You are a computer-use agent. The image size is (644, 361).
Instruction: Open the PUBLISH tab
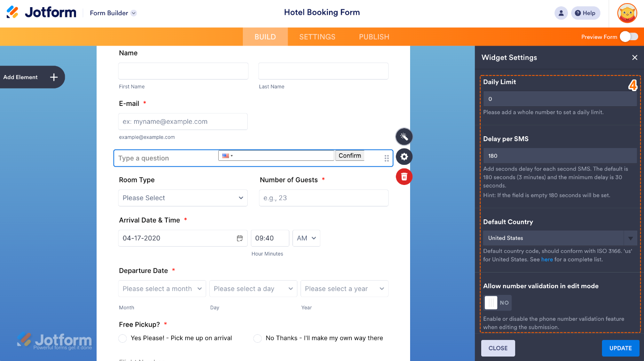(x=374, y=37)
